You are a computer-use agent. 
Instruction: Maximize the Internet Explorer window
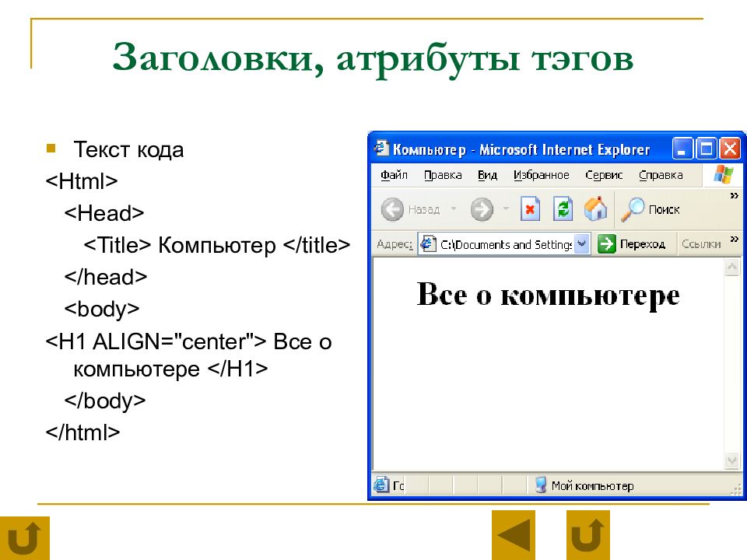(x=706, y=149)
